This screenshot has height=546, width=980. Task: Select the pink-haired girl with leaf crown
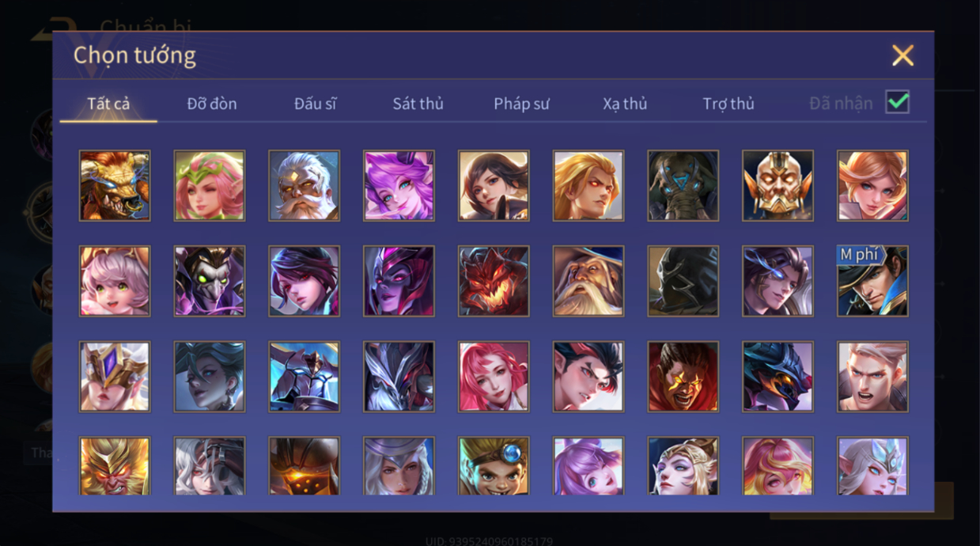click(x=210, y=186)
